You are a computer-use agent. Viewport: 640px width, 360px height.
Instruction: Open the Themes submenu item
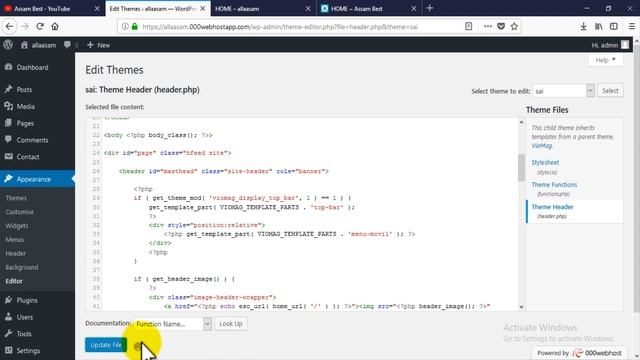point(16,198)
